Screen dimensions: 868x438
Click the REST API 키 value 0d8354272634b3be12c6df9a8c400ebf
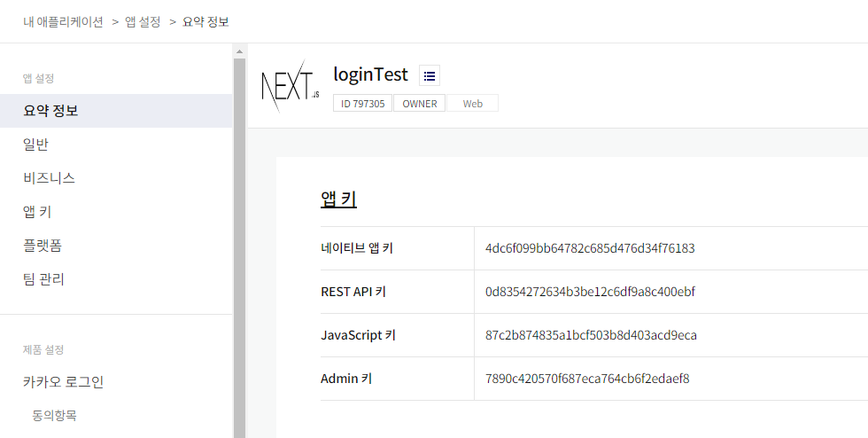pos(590,292)
